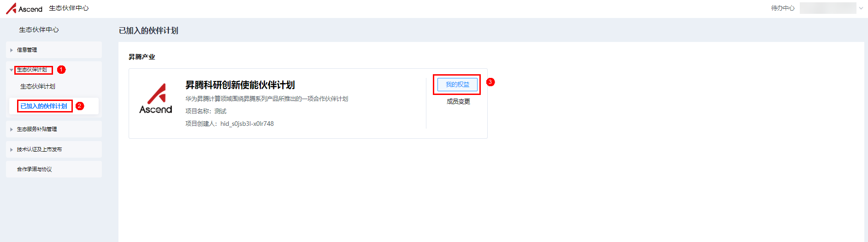The width and height of the screenshot is (868, 242).
Task: Select 生态伙伴计划 parent menu
Action: click(32, 70)
